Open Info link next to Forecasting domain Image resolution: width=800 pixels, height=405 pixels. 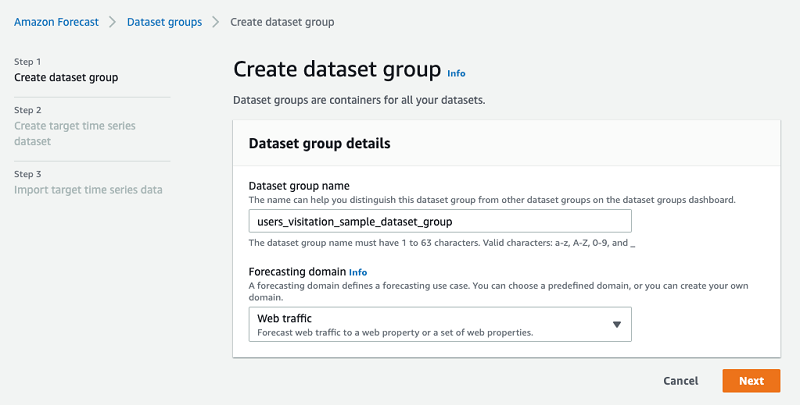[358, 271]
